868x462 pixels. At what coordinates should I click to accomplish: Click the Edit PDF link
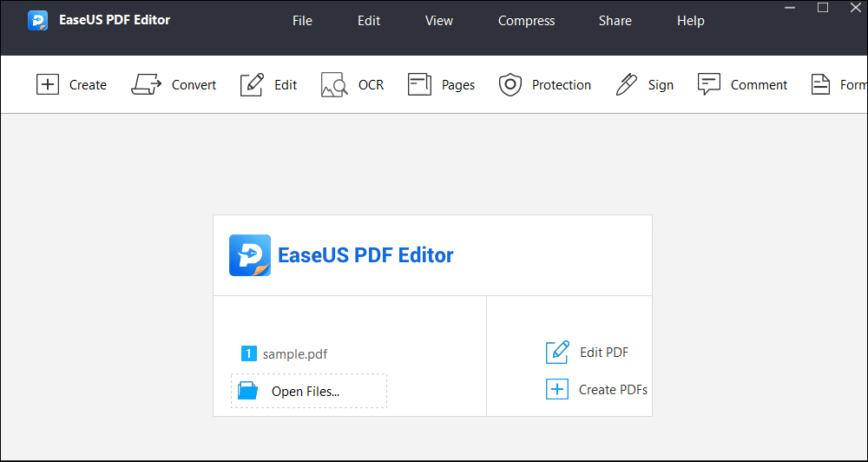(604, 353)
